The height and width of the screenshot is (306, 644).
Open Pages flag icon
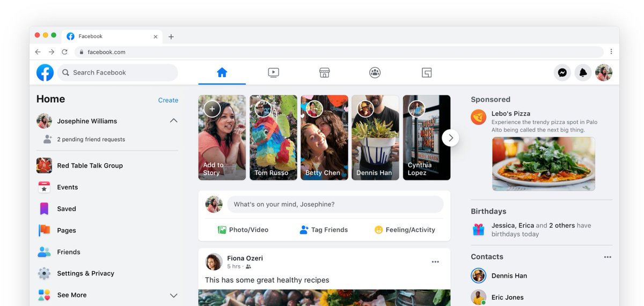(44, 230)
